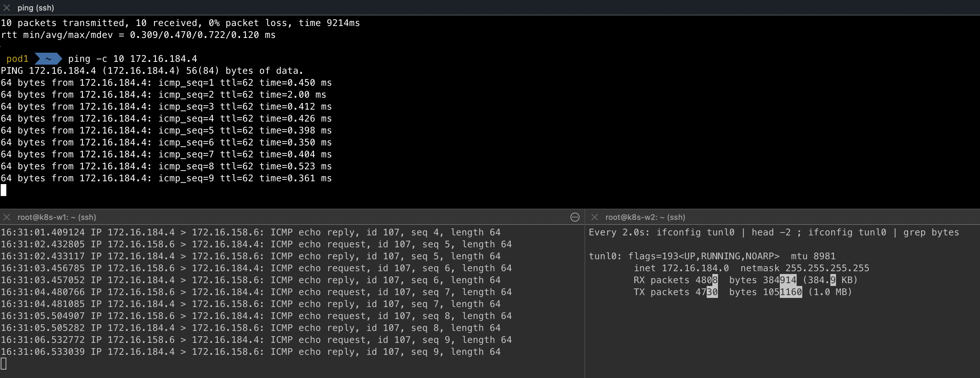Image resolution: width=980 pixels, height=378 pixels.
Task: Click the rtt min/avg/max/mdev line
Action: pyautogui.click(x=138, y=35)
